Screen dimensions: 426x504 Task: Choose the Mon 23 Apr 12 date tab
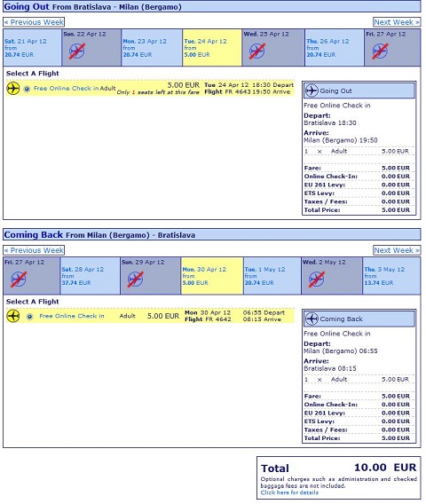pyautogui.click(x=152, y=48)
